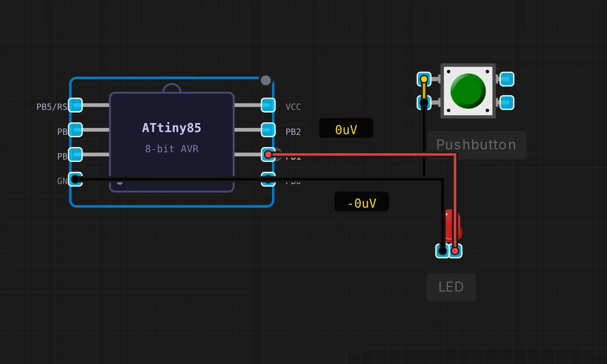Click the pushbutton's lower-right pin

click(x=507, y=103)
